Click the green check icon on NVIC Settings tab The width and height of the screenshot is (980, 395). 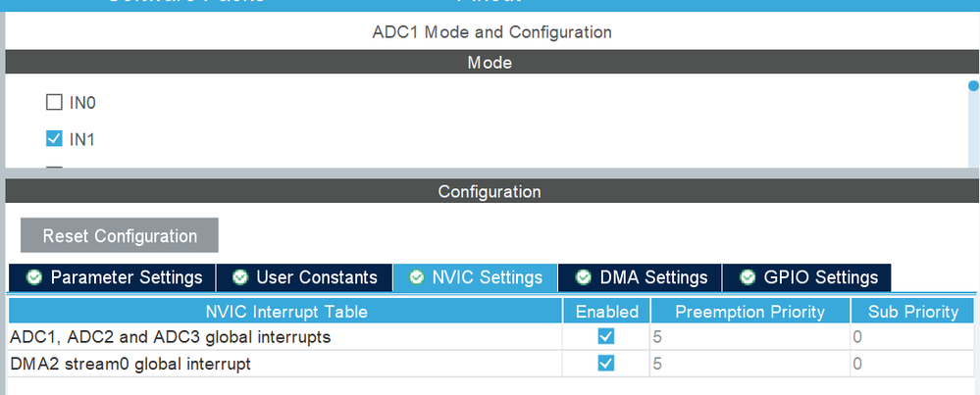click(417, 277)
